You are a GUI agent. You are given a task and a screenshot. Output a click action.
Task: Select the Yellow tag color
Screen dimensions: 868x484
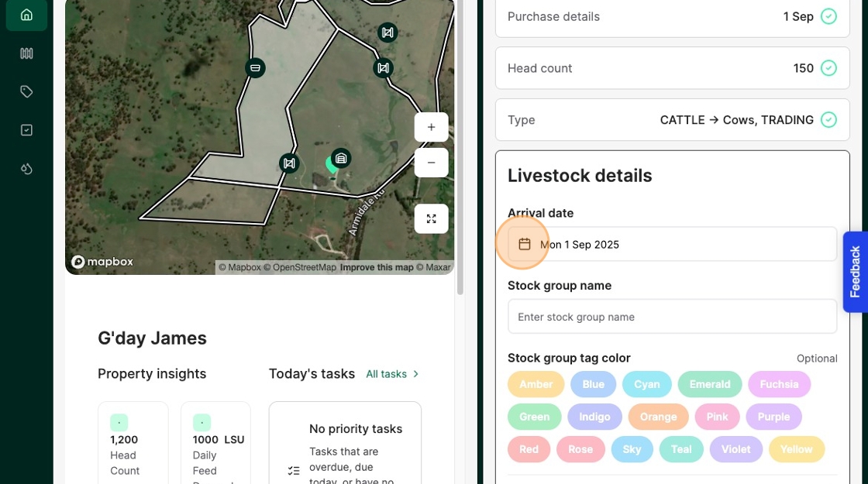pos(796,449)
